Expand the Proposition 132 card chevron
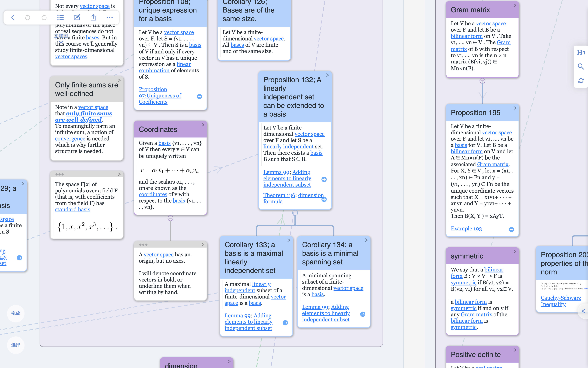588x368 pixels. [327, 75]
